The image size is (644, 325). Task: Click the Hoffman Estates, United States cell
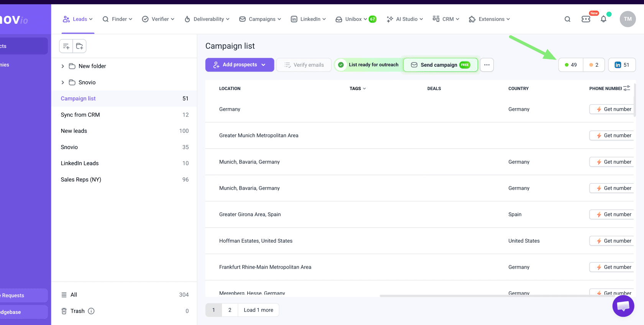(256, 241)
